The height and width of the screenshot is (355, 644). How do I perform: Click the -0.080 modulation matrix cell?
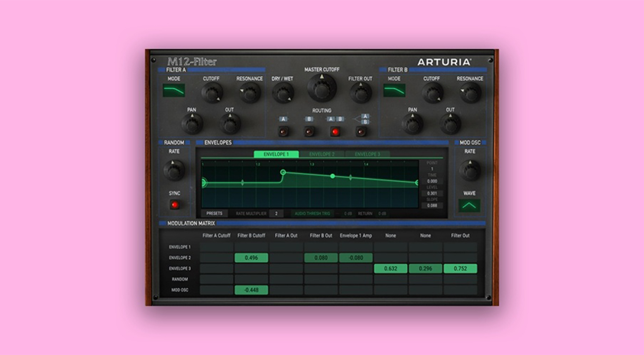tap(356, 258)
